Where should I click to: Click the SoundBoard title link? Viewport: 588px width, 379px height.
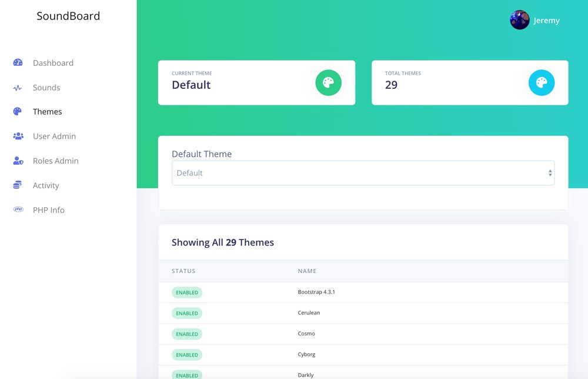68,16
